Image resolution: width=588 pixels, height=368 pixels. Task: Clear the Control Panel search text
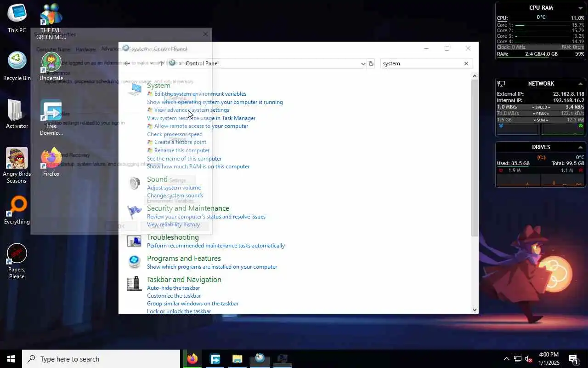tap(466, 63)
